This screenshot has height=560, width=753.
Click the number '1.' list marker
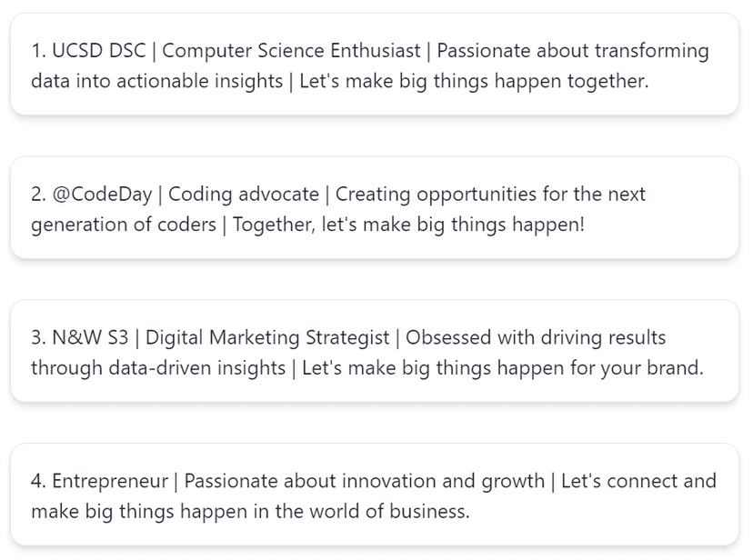click(x=38, y=50)
